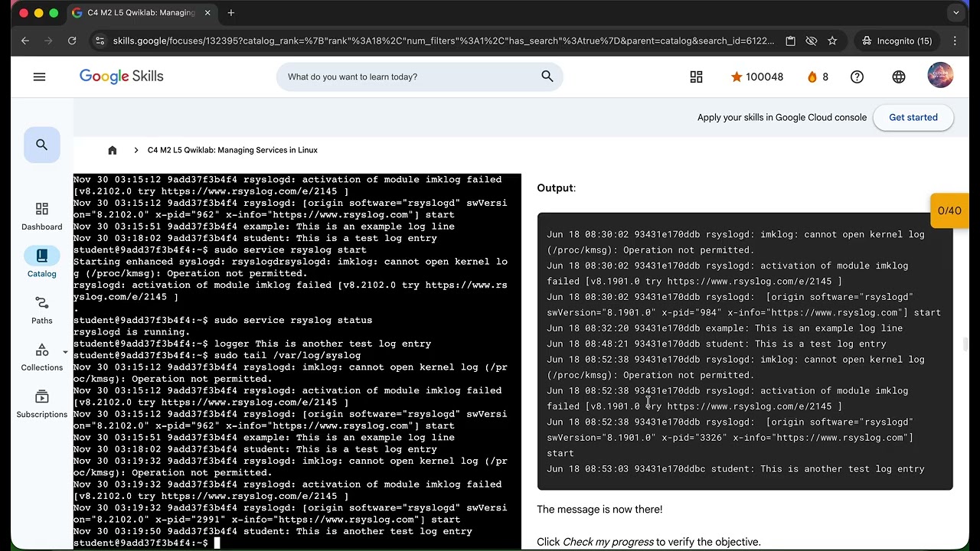This screenshot has height=551, width=980.
Task: Click 'rsyslogd is running.' terminal line
Action: pos(132,332)
